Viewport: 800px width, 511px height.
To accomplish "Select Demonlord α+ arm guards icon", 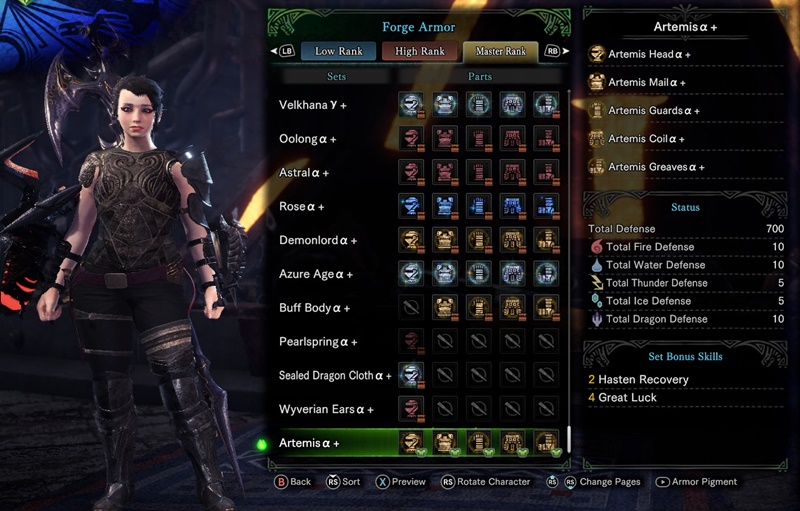I will click(x=479, y=240).
